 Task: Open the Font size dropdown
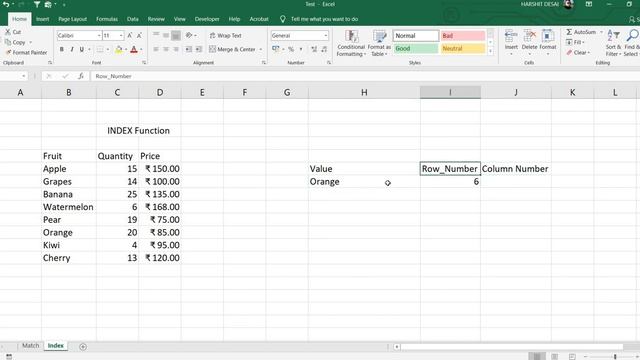(x=121, y=36)
